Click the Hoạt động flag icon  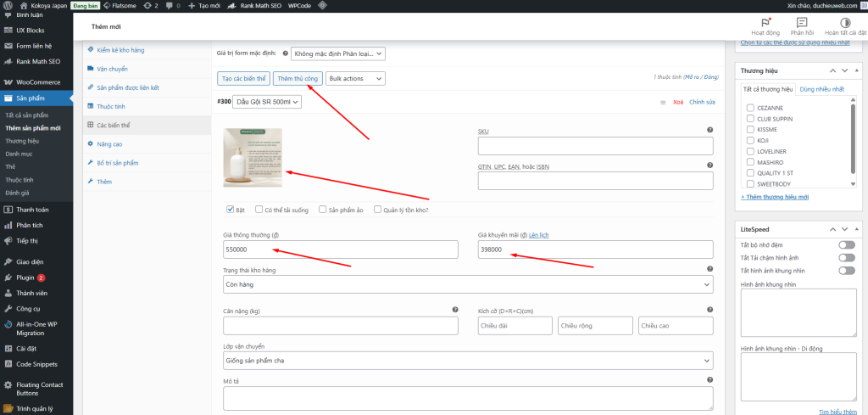[765, 22]
